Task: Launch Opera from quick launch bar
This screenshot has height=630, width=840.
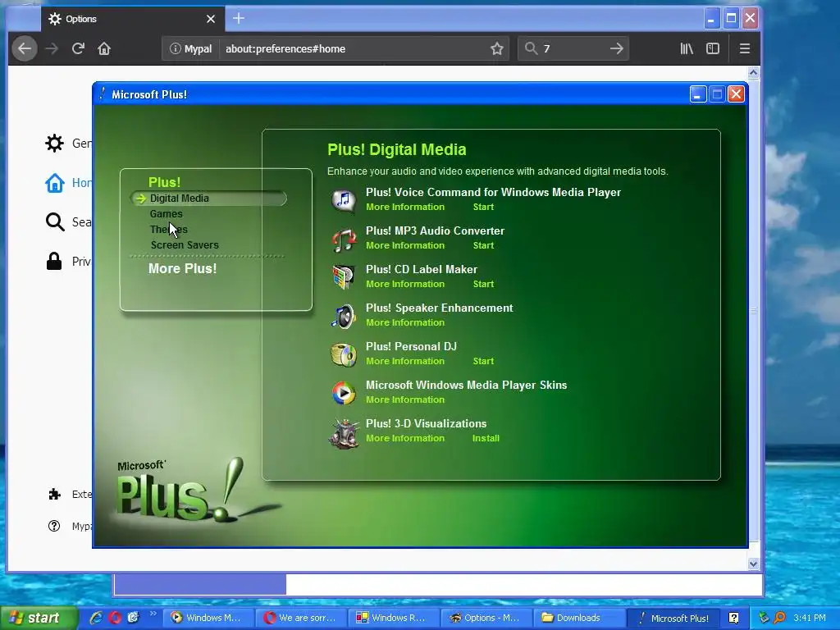Action: 115,618
